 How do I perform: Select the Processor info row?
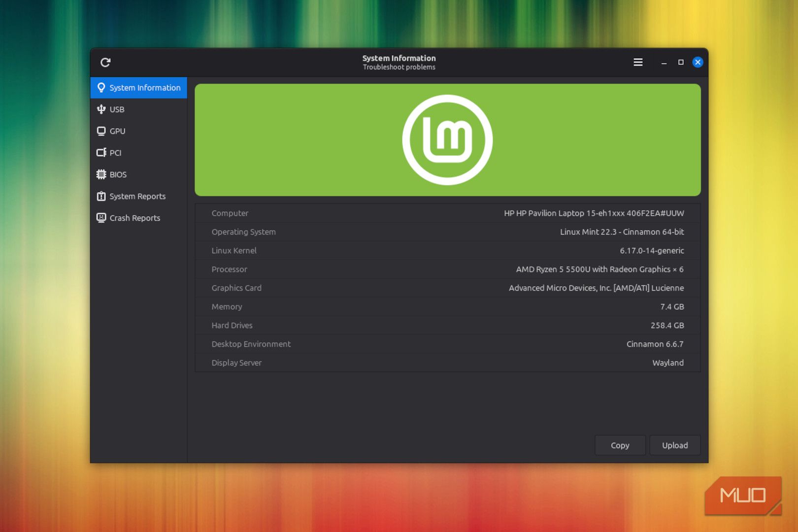[x=447, y=269]
